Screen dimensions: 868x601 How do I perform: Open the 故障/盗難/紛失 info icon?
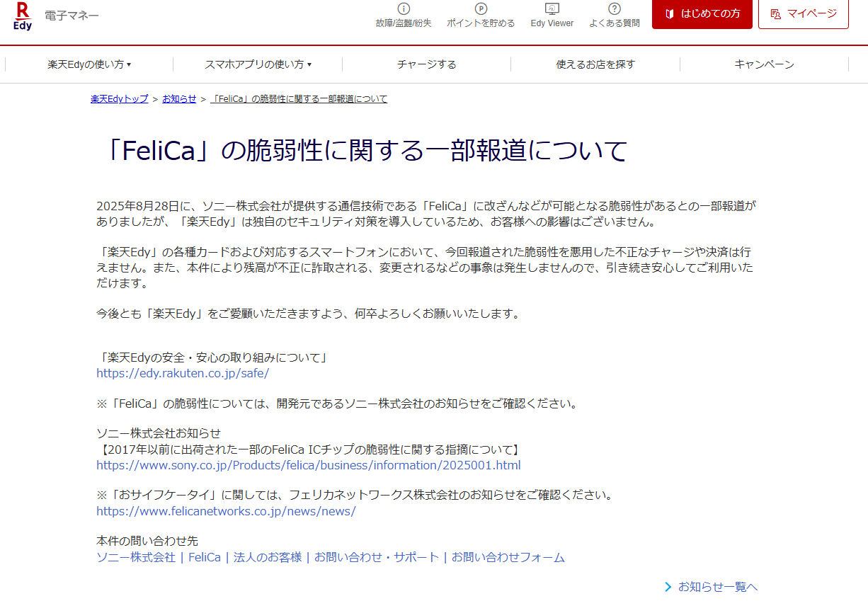pos(404,9)
